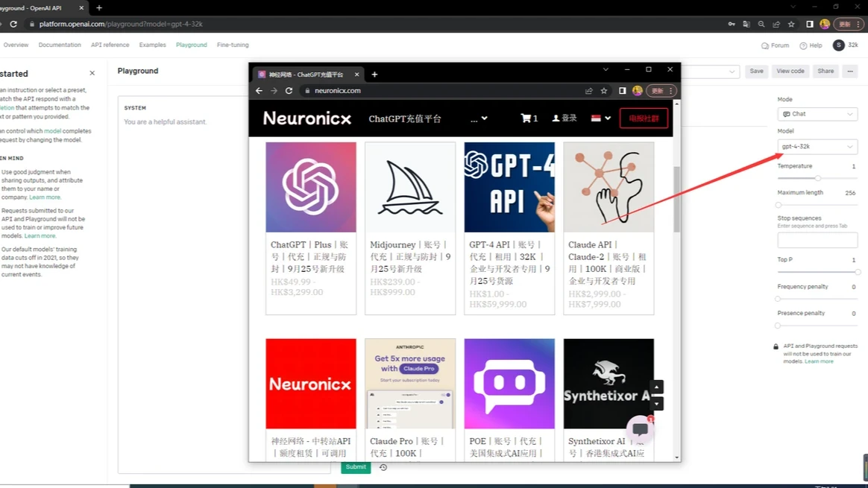
Task: Open the shopping cart with 1 item
Action: 529,118
